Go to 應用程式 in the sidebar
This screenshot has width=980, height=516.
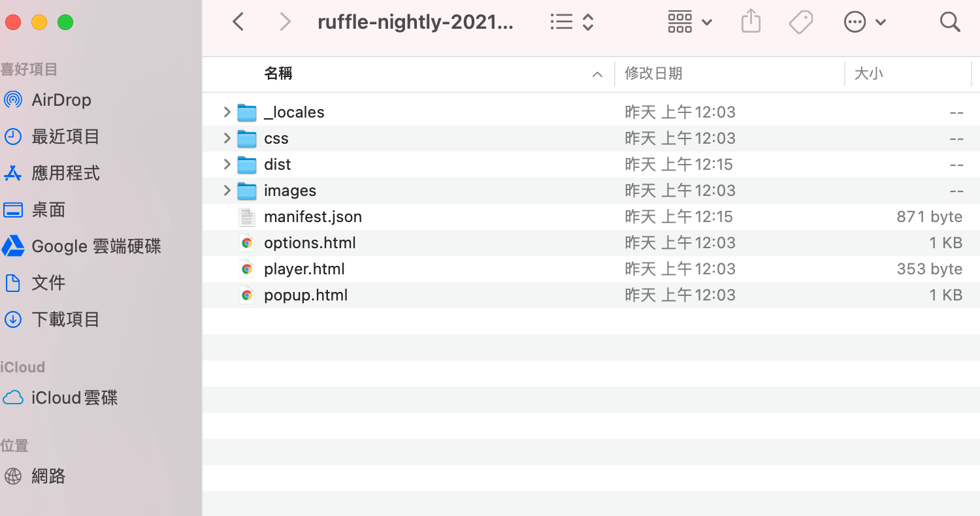coord(65,173)
